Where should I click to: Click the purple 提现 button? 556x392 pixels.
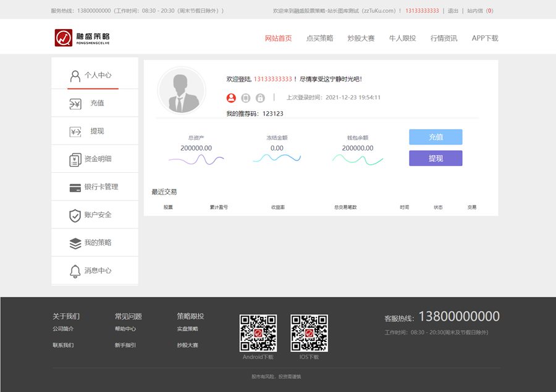(436, 159)
